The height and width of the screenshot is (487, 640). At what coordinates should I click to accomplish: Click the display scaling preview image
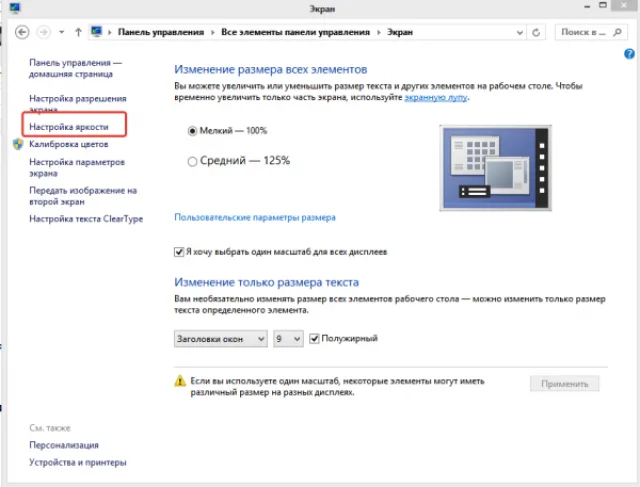[x=496, y=168]
